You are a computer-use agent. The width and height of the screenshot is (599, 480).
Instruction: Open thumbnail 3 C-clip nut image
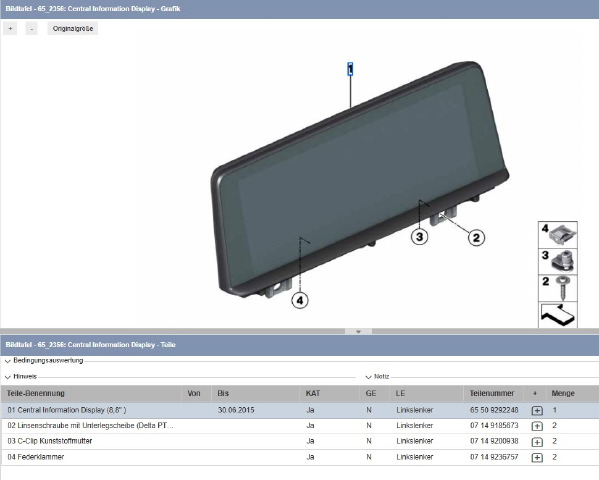point(558,261)
